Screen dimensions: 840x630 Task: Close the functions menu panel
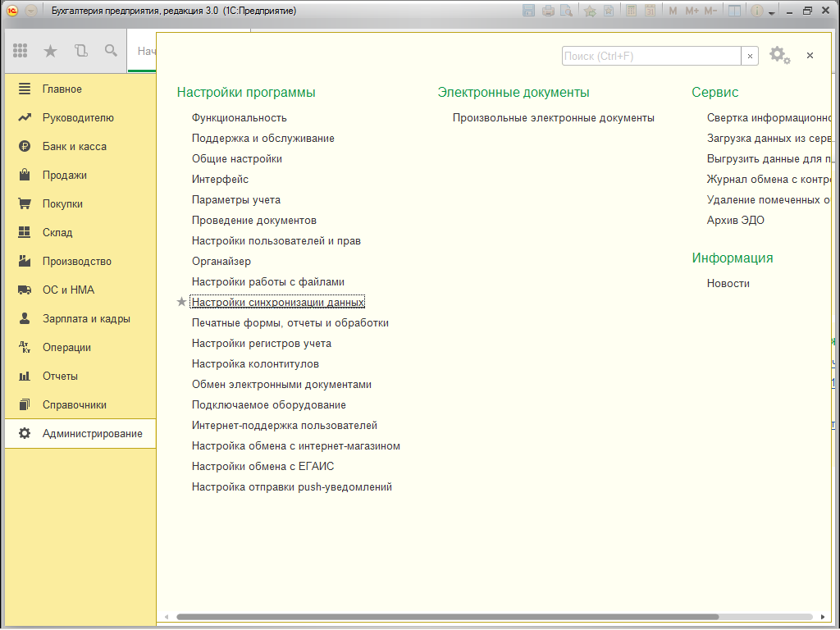[x=810, y=55]
